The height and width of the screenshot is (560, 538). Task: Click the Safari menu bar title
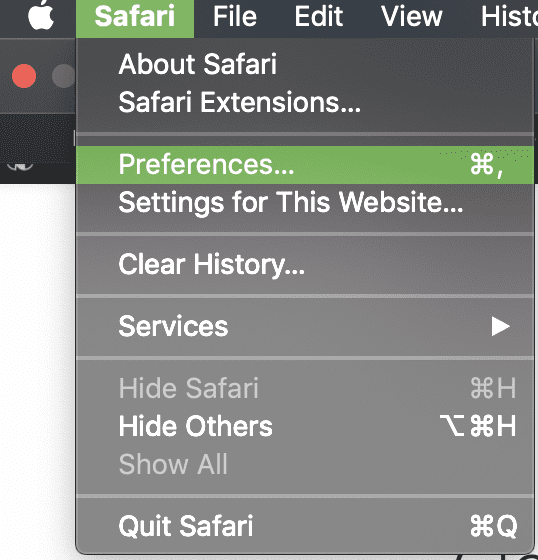135,17
